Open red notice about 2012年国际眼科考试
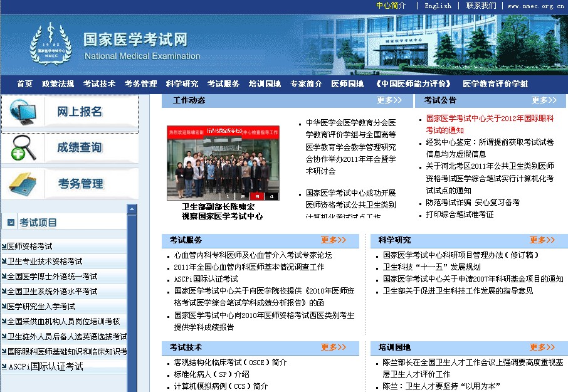568x392 pixels. pyautogui.click(x=490, y=124)
